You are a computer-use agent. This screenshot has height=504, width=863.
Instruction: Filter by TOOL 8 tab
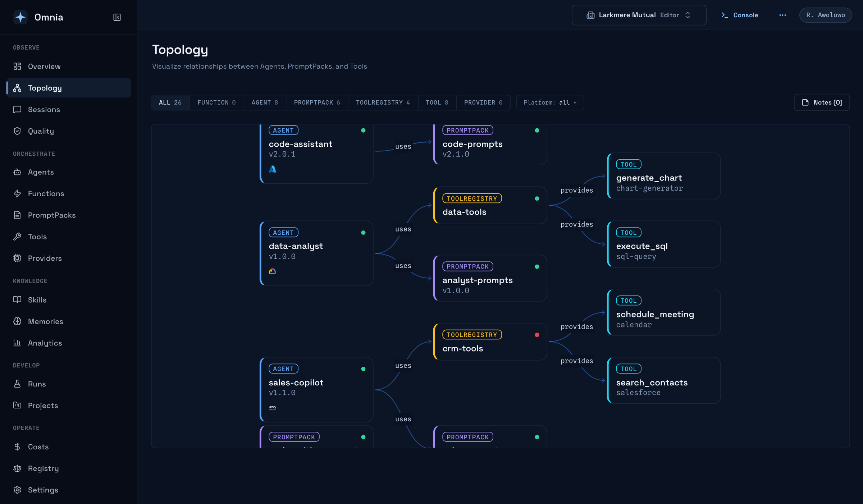coord(437,102)
